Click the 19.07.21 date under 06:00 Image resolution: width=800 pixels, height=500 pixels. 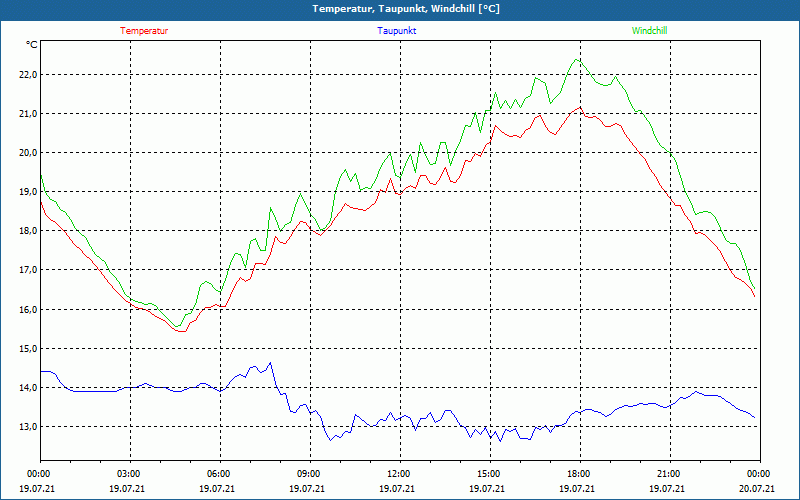coord(217,489)
